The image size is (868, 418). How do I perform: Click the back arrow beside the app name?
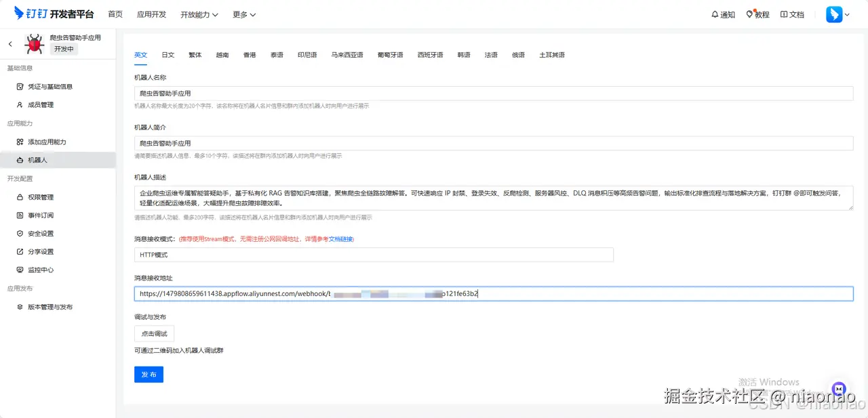(x=9, y=43)
